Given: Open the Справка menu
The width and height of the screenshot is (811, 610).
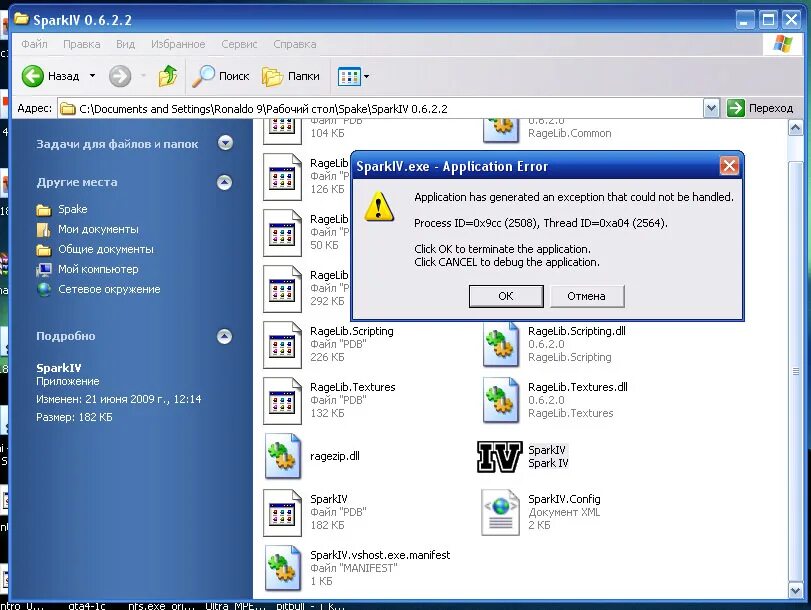Looking at the screenshot, I should click(295, 44).
